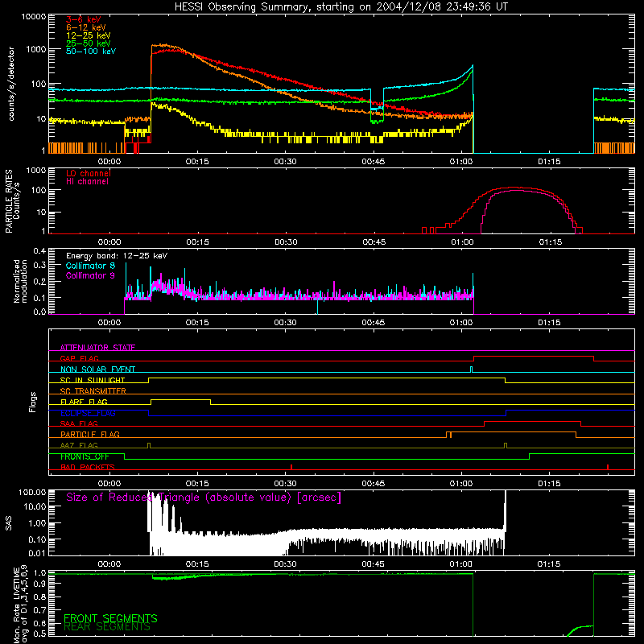Click the 01:00 tick under the SAS plot
This screenshot has height=644, width=644.
[460, 564]
